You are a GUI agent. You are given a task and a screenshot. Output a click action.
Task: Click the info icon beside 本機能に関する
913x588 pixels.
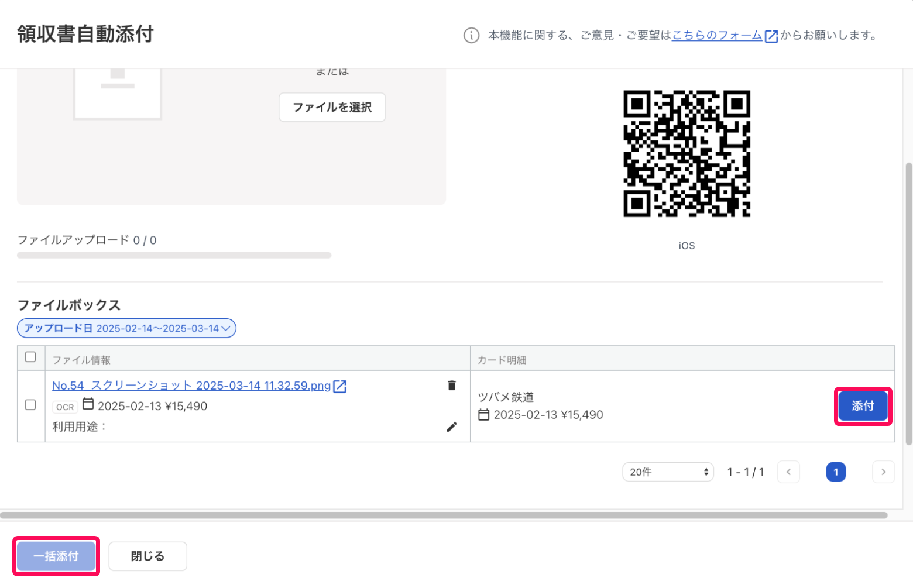(471, 36)
